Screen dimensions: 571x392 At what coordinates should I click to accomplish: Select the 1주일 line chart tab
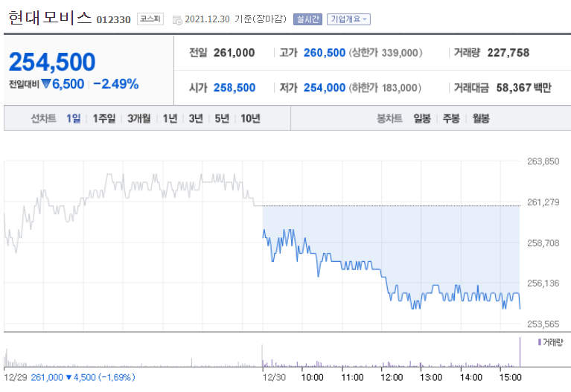tap(104, 118)
